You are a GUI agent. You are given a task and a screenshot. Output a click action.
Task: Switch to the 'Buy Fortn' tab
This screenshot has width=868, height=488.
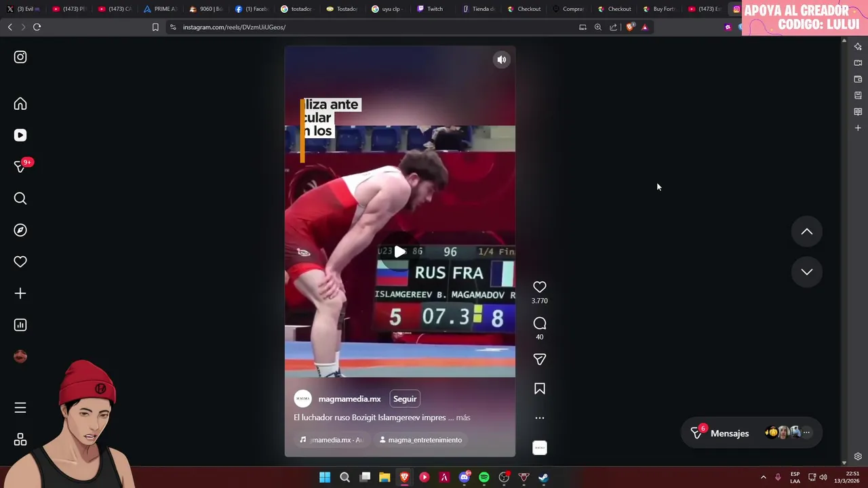(659, 9)
